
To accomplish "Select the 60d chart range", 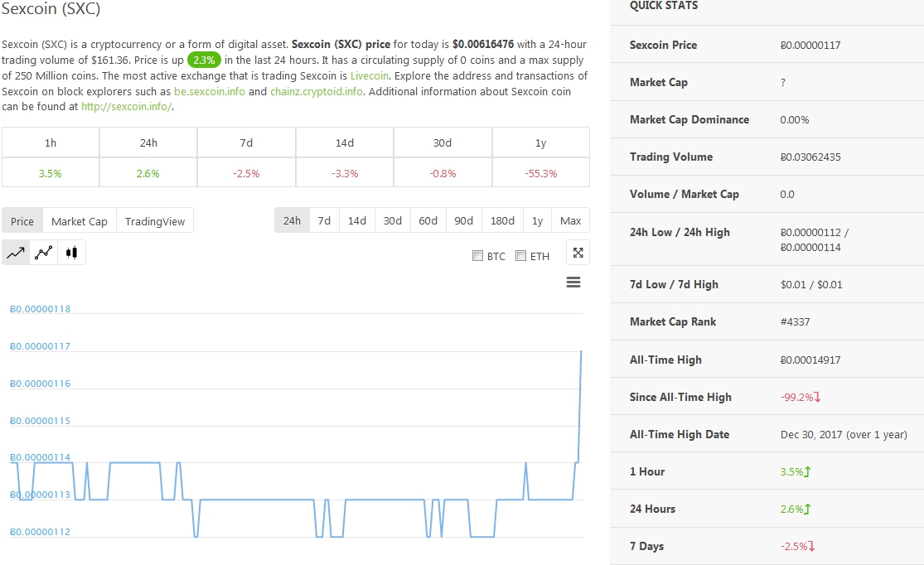I will coord(428,220).
